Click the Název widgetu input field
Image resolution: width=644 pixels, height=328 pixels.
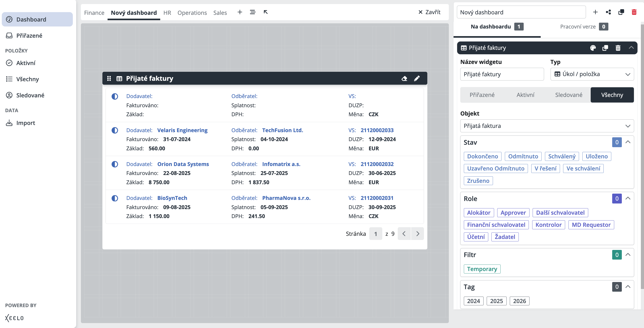click(x=502, y=74)
